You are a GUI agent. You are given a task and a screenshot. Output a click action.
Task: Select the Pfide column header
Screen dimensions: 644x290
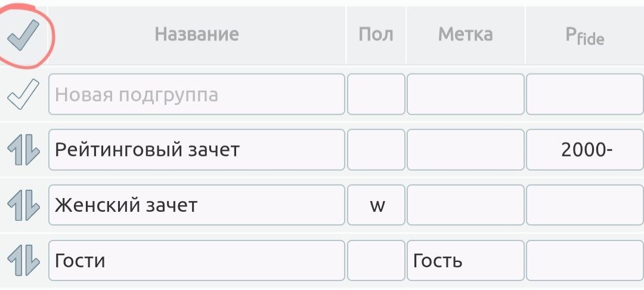(x=584, y=36)
